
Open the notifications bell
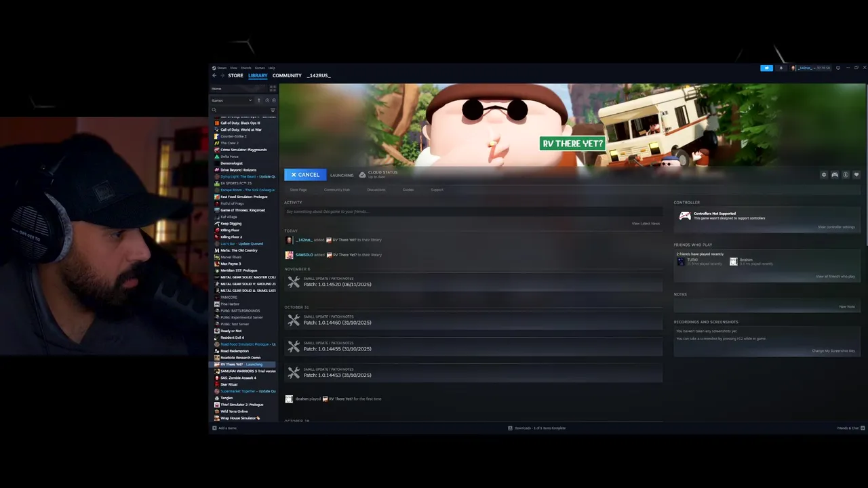(x=781, y=68)
